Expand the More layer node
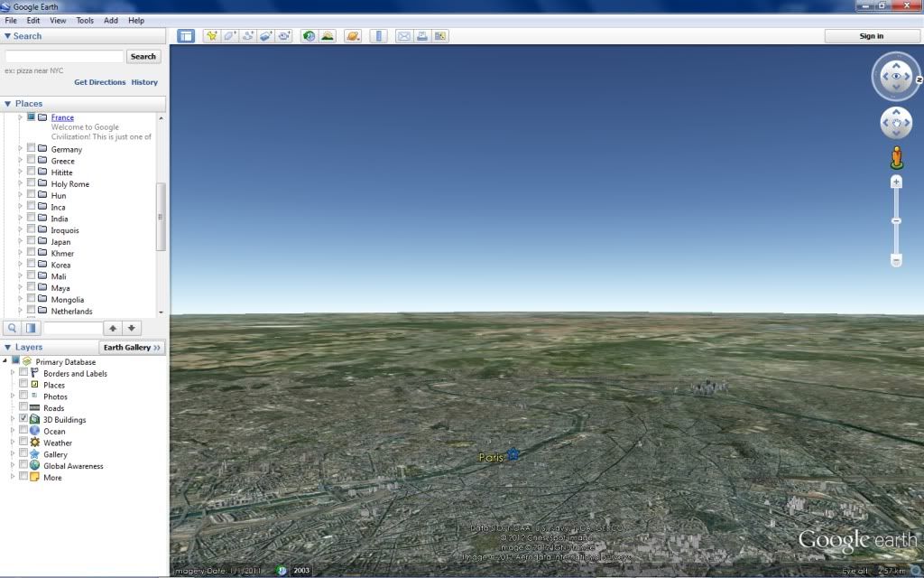The height and width of the screenshot is (578, 924). pyautogui.click(x=13, y=477)
